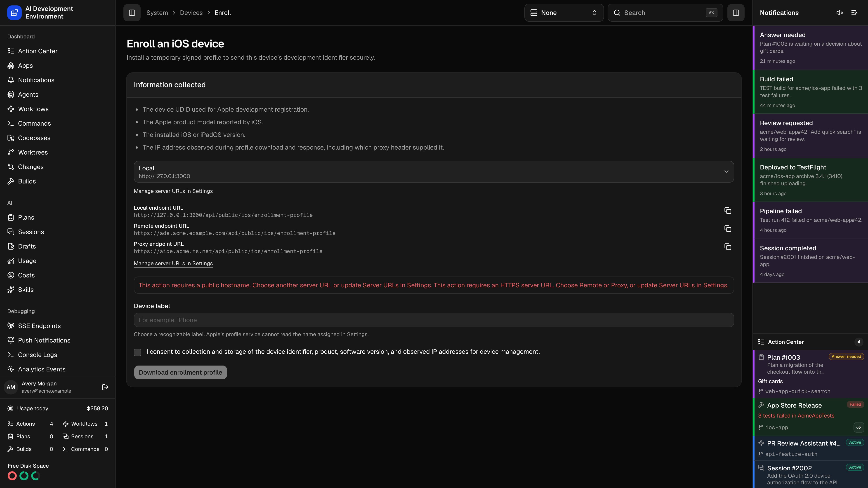The height and width of the screenshot is (488, 868).
Task: Click the log out icon beside Avery Morgan
Action: 105,387
